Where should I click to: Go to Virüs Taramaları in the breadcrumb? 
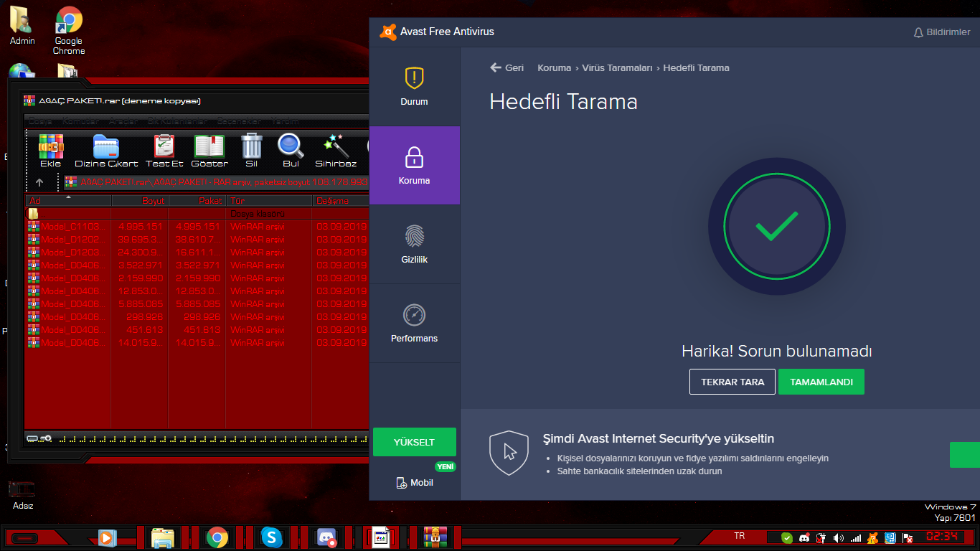click(618, 67)
